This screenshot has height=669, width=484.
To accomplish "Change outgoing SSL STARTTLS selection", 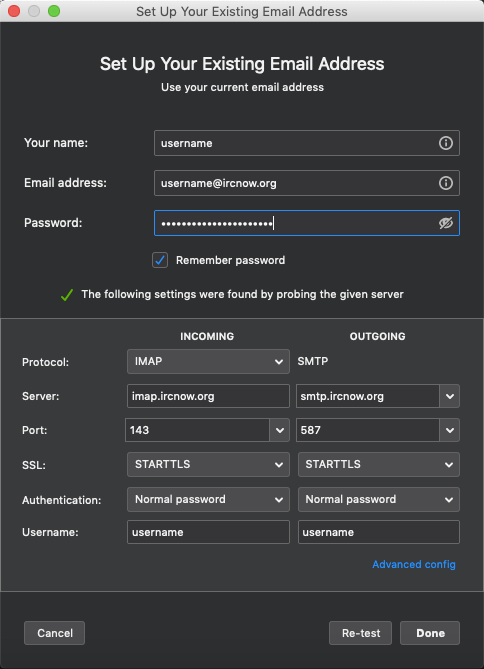I will click(x=379, y=464).
